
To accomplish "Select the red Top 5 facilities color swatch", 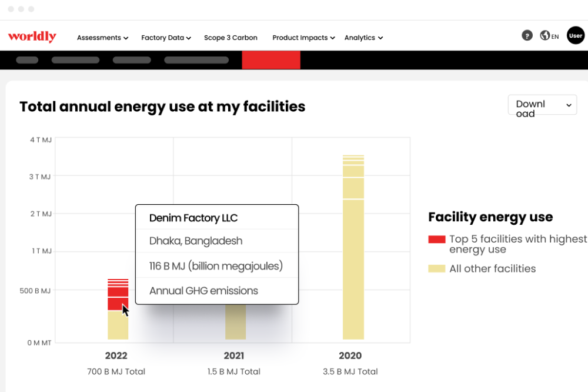I will pos(436,239).
